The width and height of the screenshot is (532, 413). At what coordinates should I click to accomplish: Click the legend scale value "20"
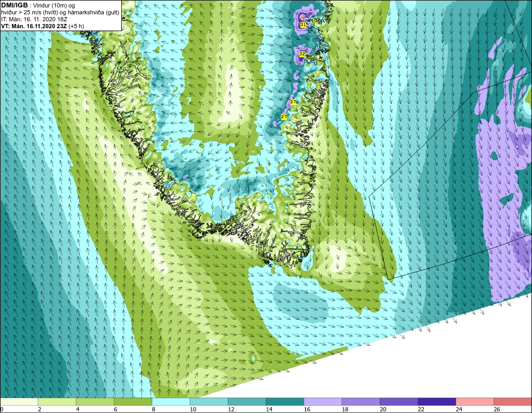click(x=383, y=409)
